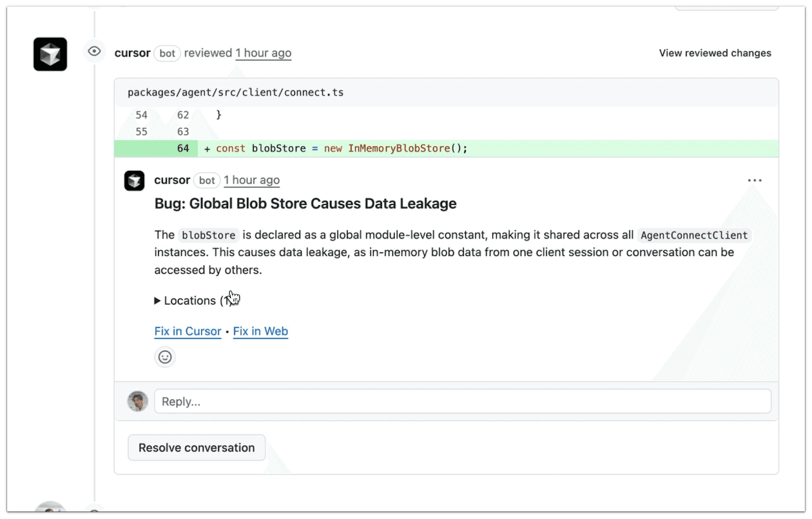Viewport: 812px width, 519px height.
Task: Toggle the smiley reaction control
Action: click(164, 356)
